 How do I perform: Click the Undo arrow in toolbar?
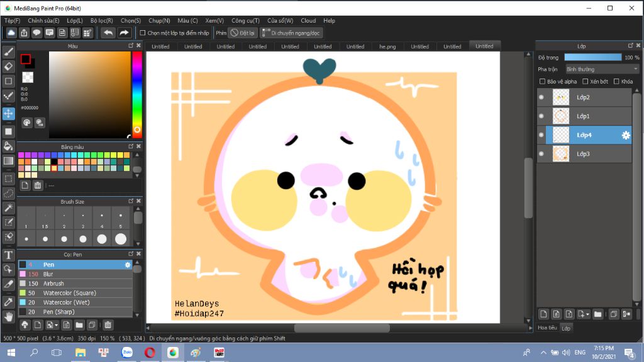pyautogui.click(x=108, y=33)
